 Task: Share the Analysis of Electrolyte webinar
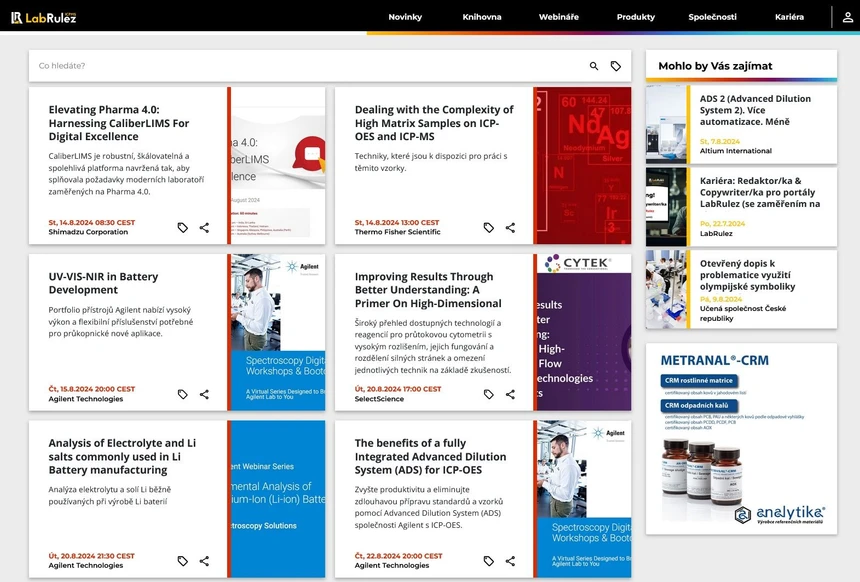(204, 561)
